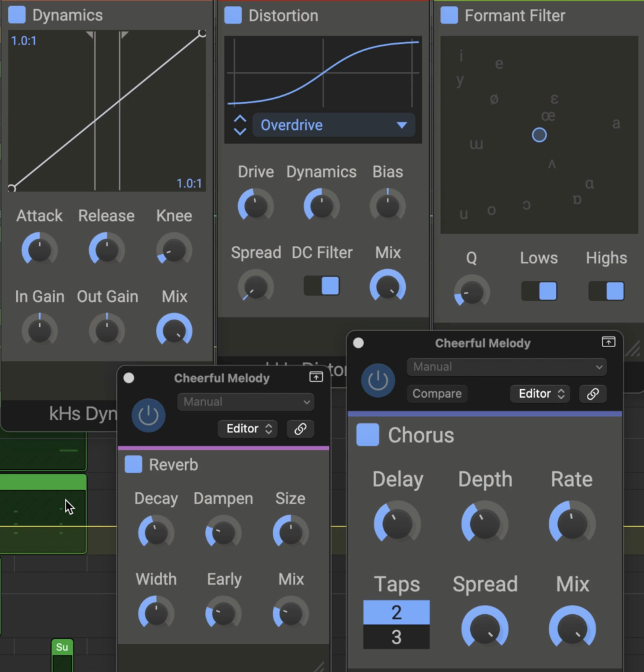The height and width of the screenshot is (672, 644).
Task: Click the Distortion Drive knob
Action: [x=256, y=205]
